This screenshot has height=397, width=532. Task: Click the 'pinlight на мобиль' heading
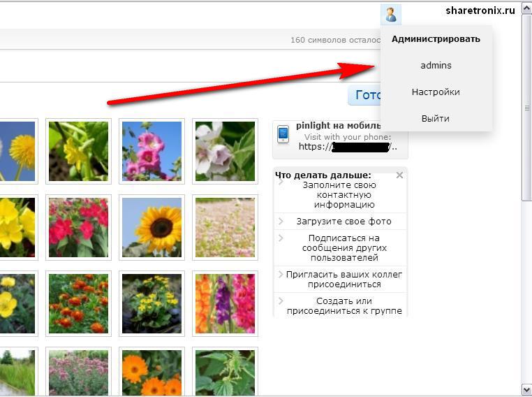339,126
